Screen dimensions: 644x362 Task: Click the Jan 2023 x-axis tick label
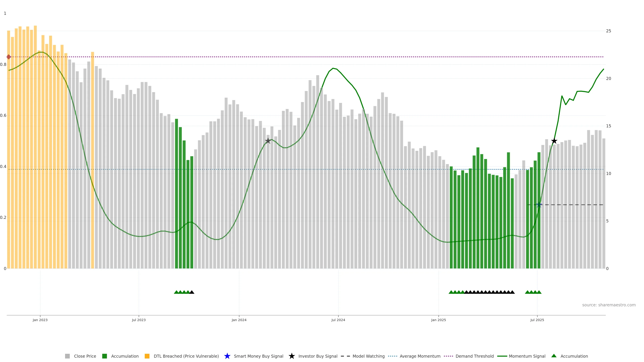coord(40,320)
